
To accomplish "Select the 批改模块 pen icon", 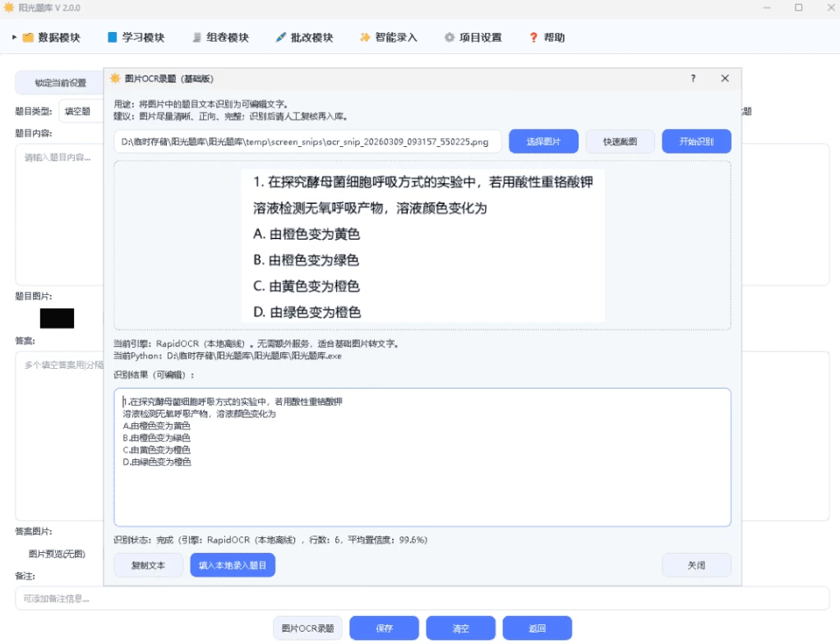I will pyautogui.click(x=279, y=36).
